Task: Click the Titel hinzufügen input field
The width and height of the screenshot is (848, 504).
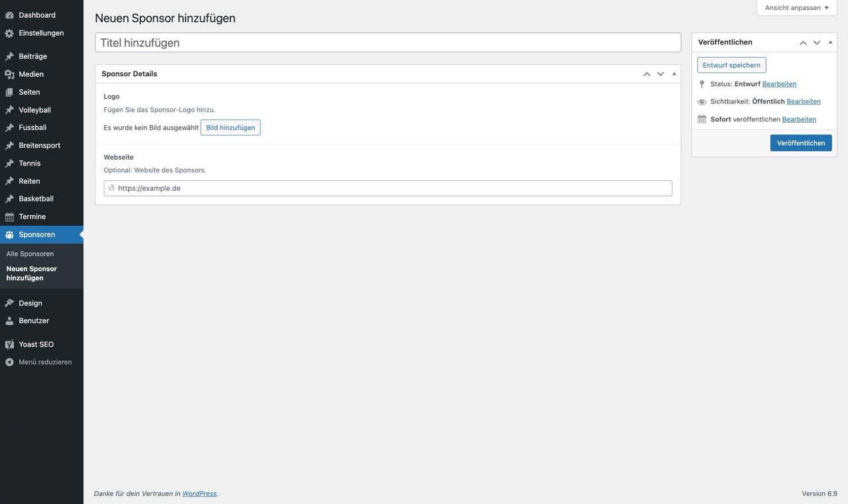Action: (388, 42)
